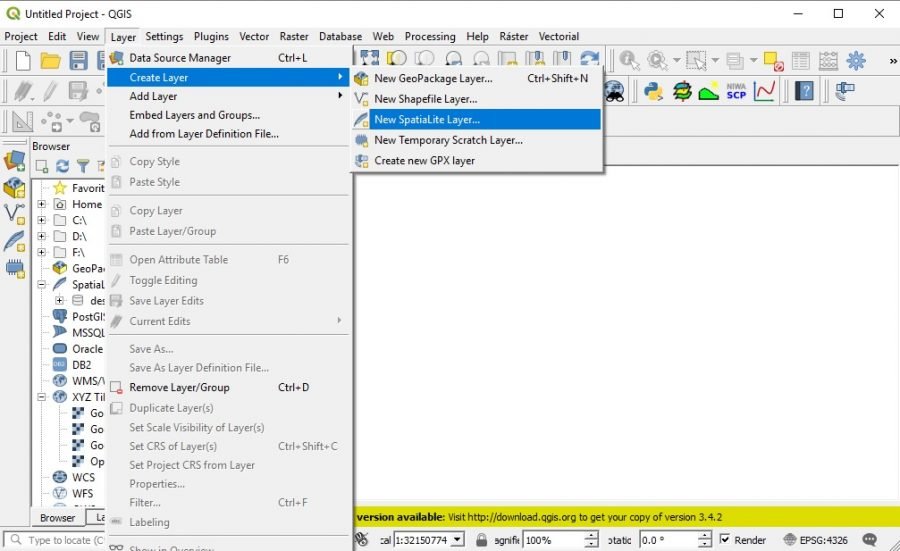Screen dimensions: 900x551
Task: Open the Processing Toolbox gear icon
Action: (x=855, y=61)
